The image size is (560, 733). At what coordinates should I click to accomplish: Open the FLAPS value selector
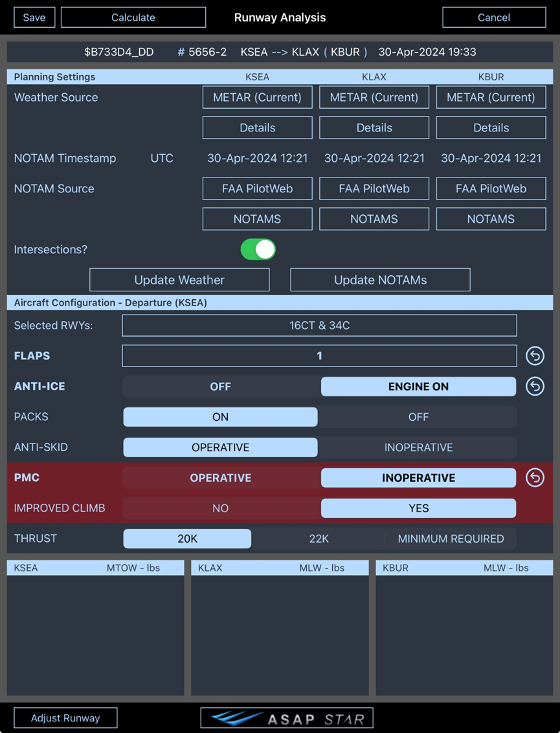[x=319, y=356]
